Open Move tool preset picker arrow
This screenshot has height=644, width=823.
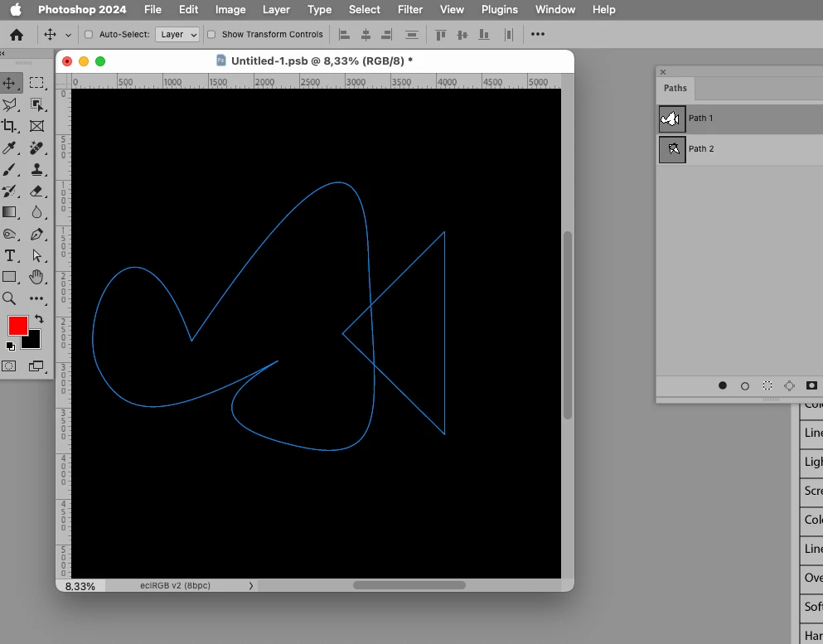pyautogui.click(x=68, y=35)
